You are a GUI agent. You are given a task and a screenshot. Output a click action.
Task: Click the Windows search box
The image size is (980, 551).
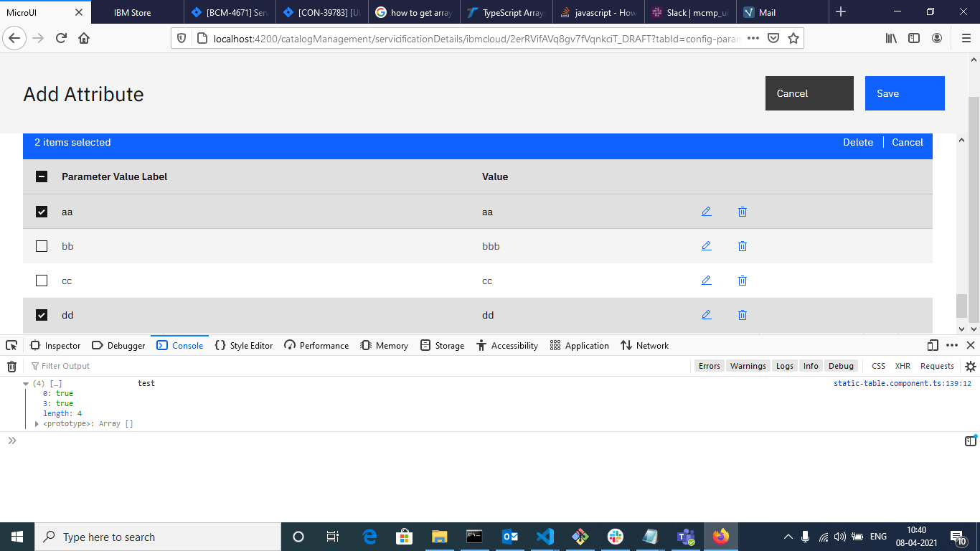(158, 537)
